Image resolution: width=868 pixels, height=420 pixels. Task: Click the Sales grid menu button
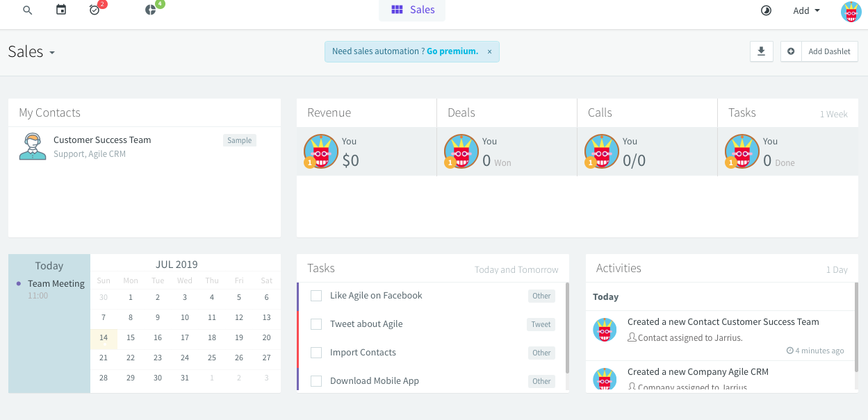point(412,10)
